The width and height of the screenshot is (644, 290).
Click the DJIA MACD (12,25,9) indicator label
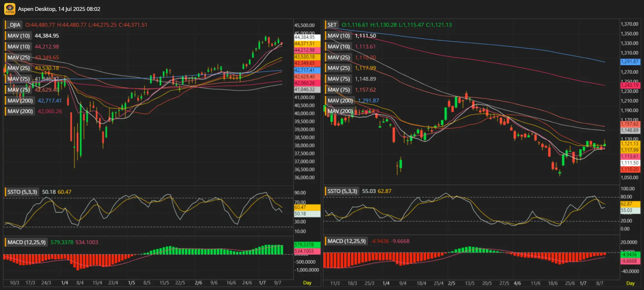point(27,242)
